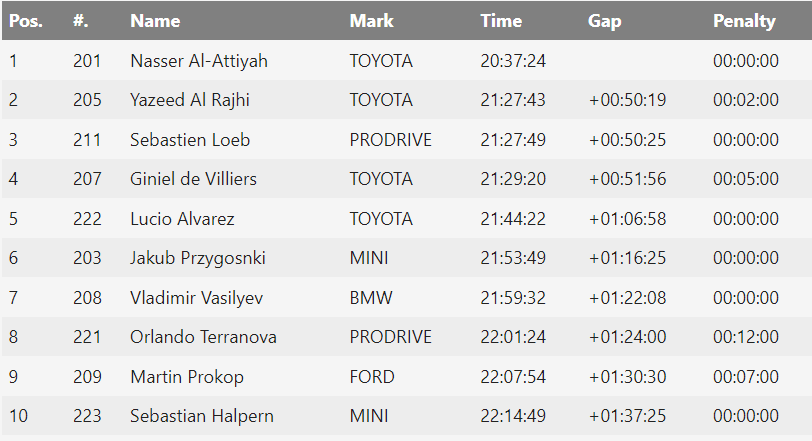Click the 00:12:00 penalty value
This screenshot has height=441, width=812.
[746, 337]
